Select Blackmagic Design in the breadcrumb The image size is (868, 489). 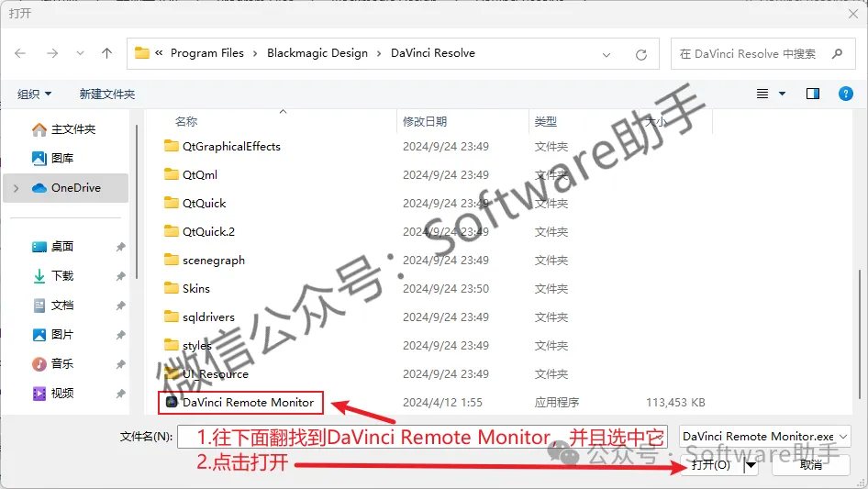[317, 53]
